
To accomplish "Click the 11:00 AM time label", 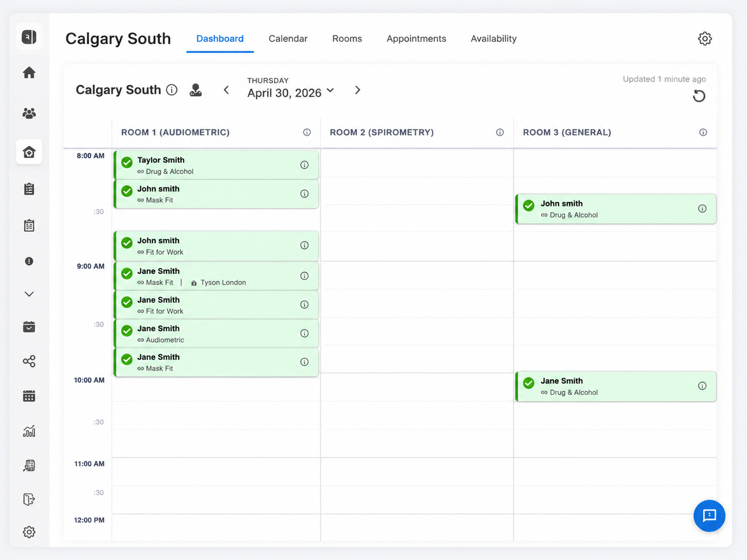I will [89, 464].
